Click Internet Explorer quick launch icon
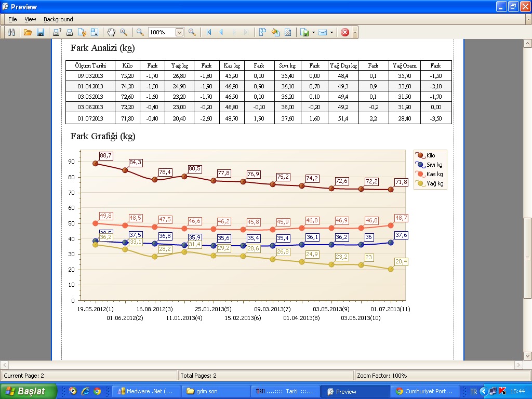Screen dimensions: 532x399 click(85, 391)
